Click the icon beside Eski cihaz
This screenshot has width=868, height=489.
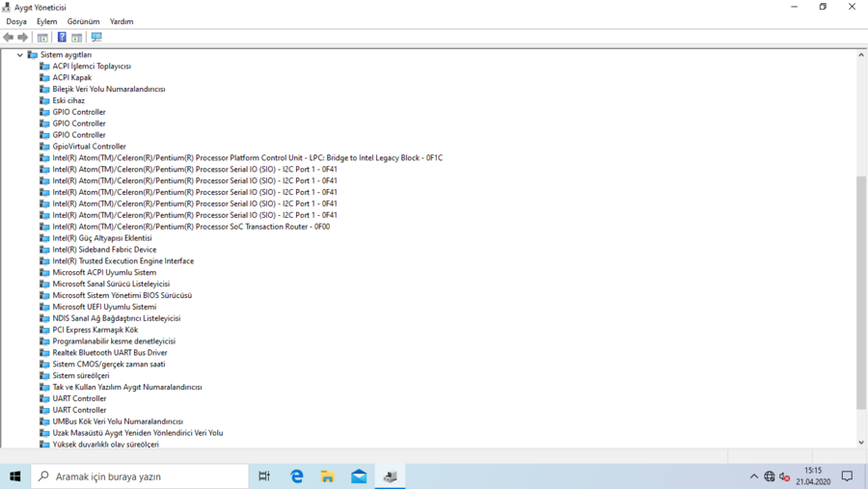(x=44, y=100)
